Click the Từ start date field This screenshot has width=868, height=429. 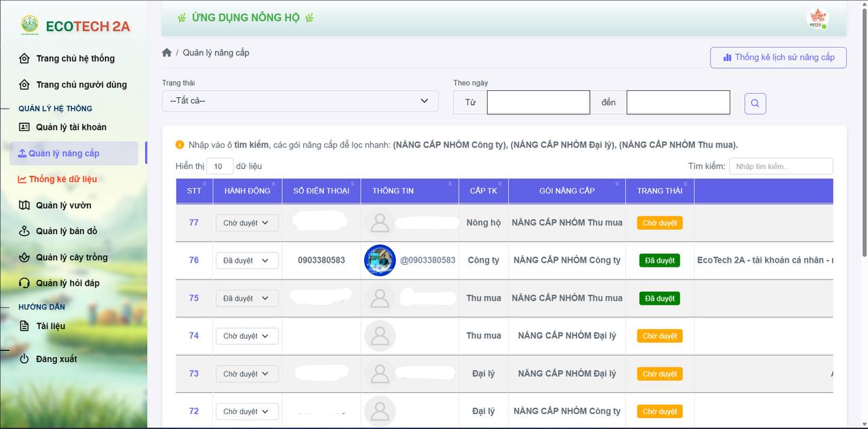pyautogui.click(x=538, y=102)
